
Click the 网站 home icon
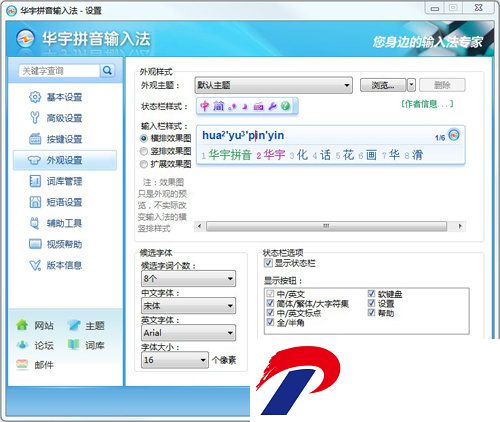[22, 325]
